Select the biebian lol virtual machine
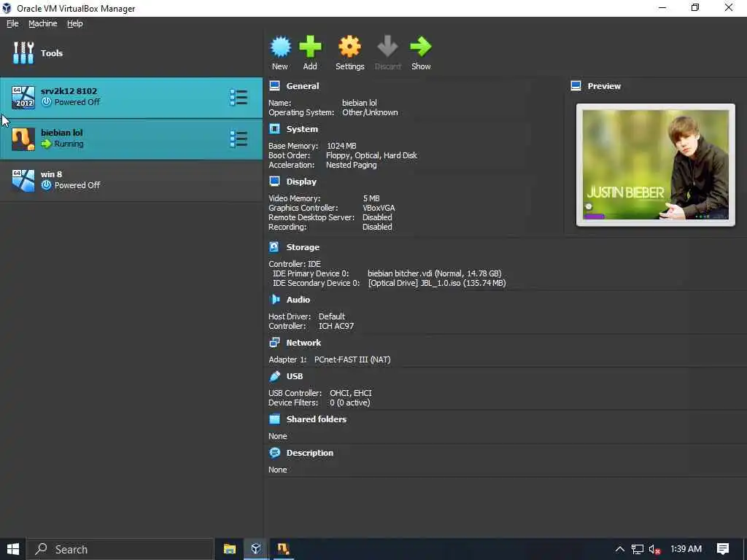Image resolution: width=747 pixels, height=560 pixels. coord(131,139)
